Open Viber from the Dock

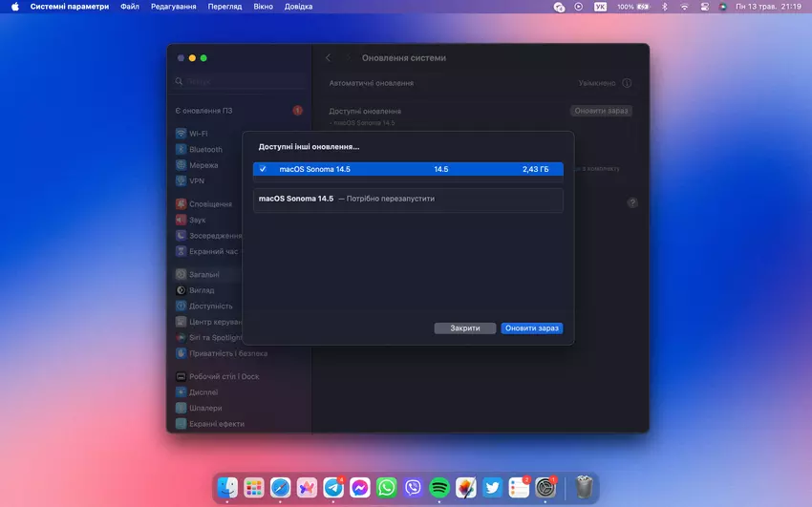click(413, 488)
